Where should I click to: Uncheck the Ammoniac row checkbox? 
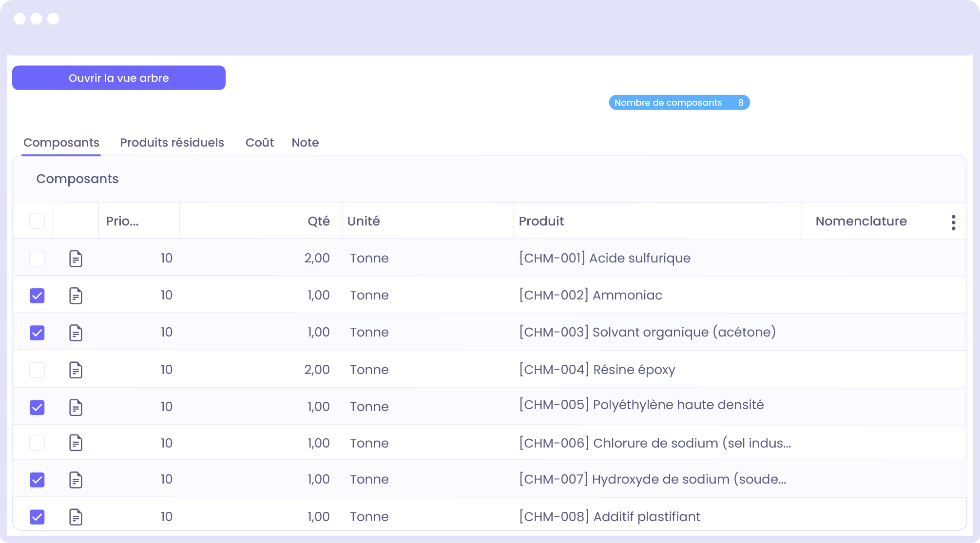[37, 296]
